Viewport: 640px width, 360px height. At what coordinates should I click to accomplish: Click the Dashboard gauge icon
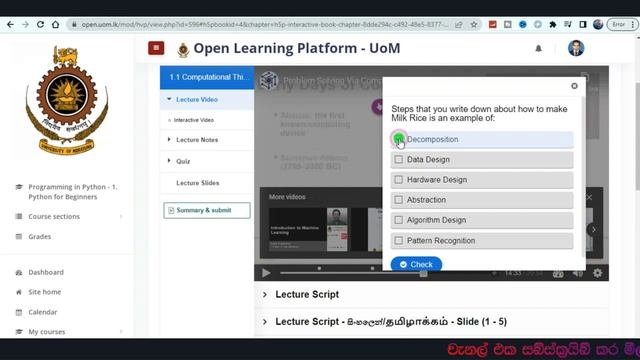coord(19,272)
